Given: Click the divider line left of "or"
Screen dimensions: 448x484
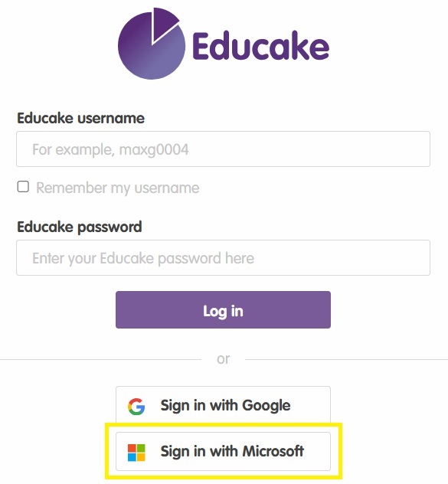Looking at the screenshot, I should point(100,360).
